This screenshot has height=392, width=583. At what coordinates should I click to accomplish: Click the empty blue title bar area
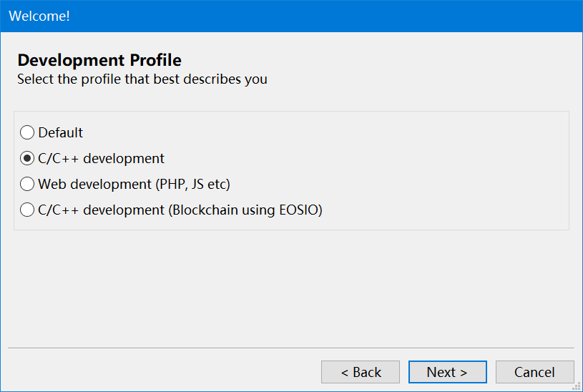pos(322,16)
